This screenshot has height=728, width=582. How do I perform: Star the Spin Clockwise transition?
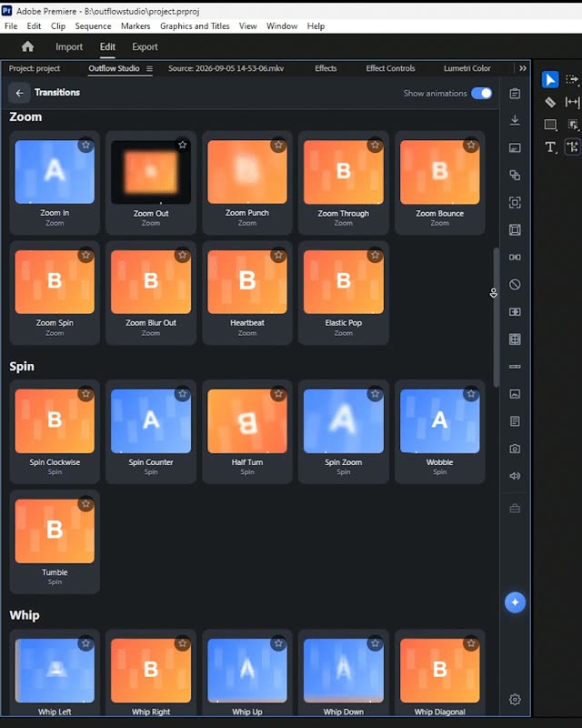click(85, 394)
